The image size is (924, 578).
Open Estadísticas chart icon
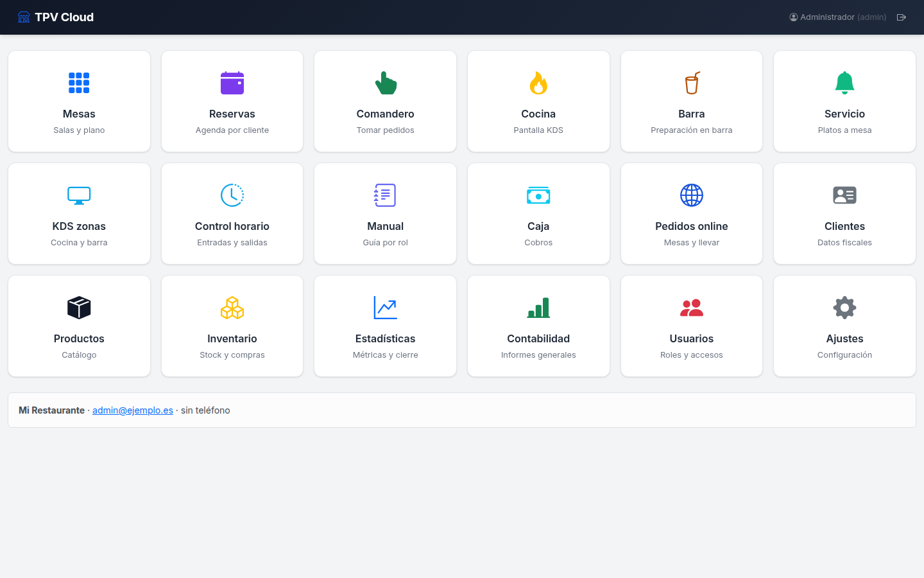[386, 308]
